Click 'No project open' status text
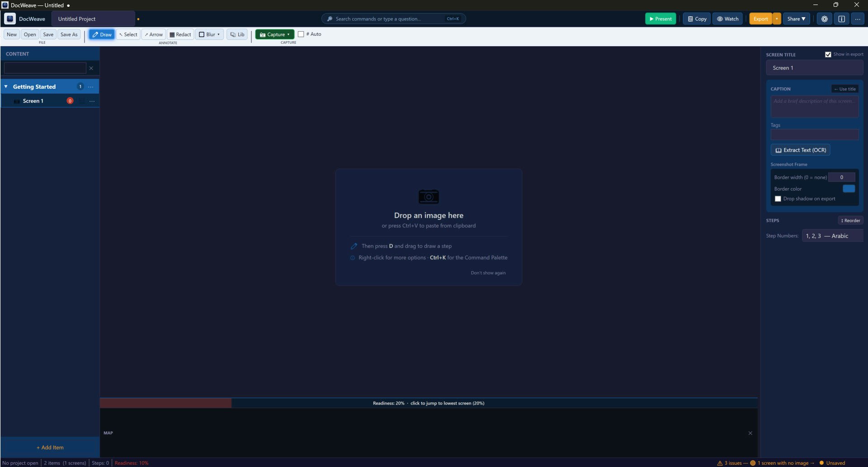This screenshot has height=467, width=868. (x=20, y=463)
